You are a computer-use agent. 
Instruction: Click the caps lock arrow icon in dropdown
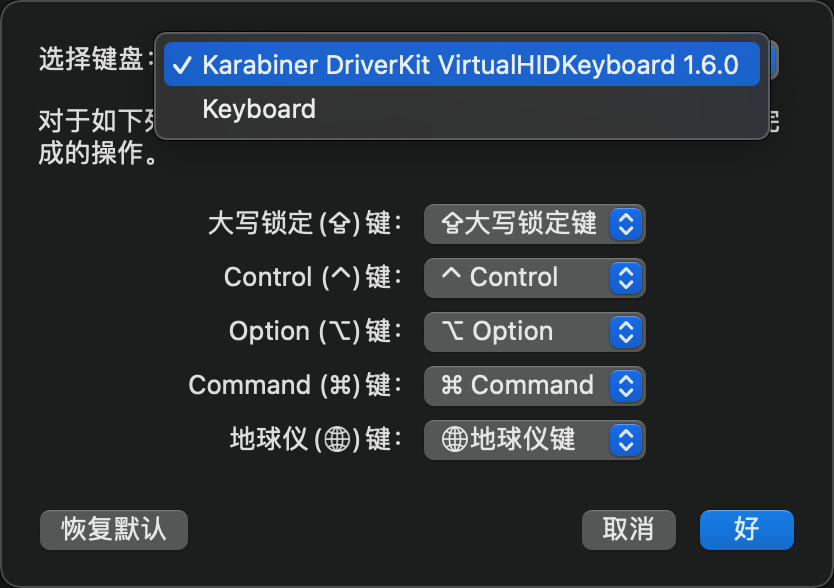pyautogui.click(x=452, y=223)
